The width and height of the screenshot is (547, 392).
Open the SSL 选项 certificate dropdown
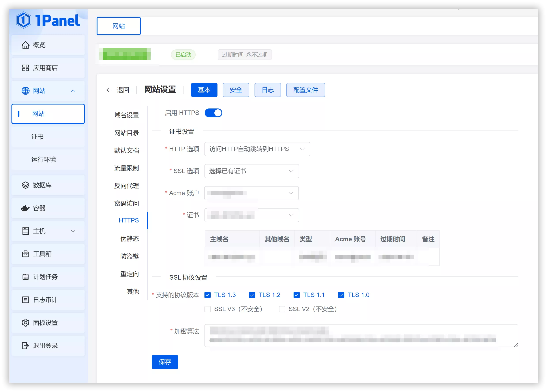pos(251,171)
